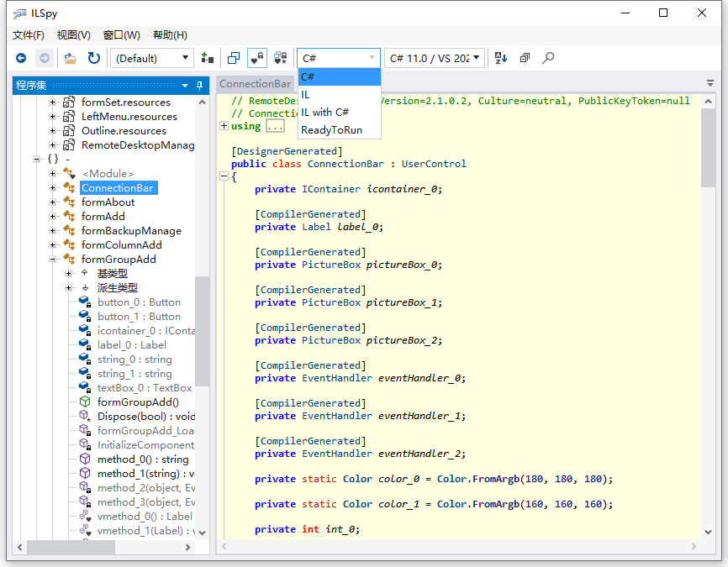Click the Outline.resources resource icon
This screenshot has height=567, width=728.
69,131
